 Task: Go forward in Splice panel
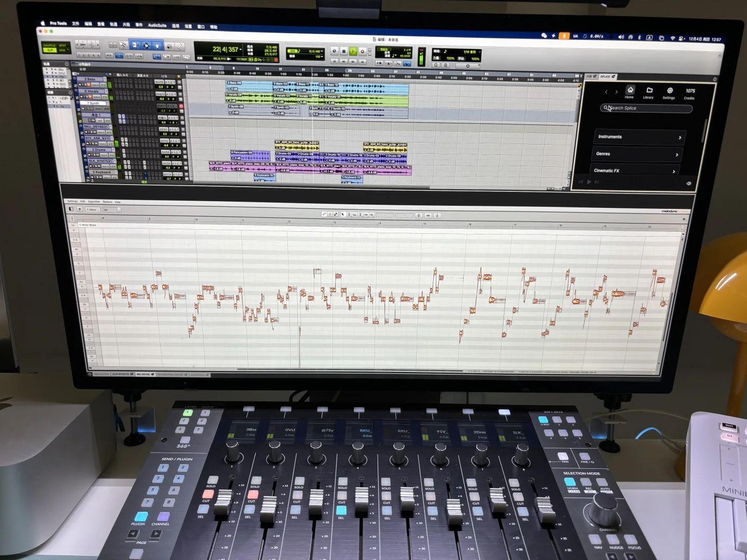(616, 92)
